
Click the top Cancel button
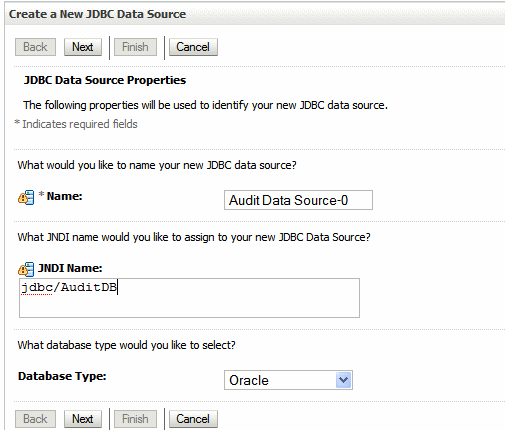point(193,47)
